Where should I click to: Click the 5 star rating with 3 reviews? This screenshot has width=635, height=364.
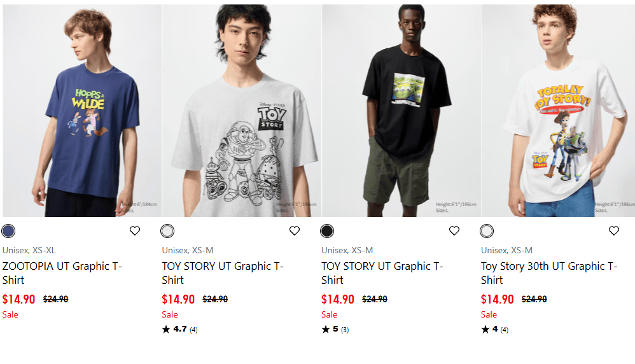pyautogui.click(x=335, y=330)
